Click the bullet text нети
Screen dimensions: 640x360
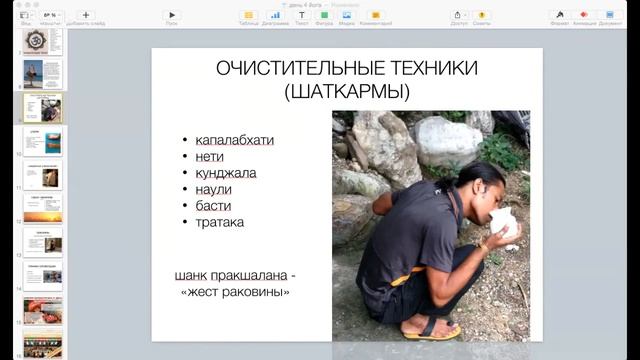(x=209, y=157)
